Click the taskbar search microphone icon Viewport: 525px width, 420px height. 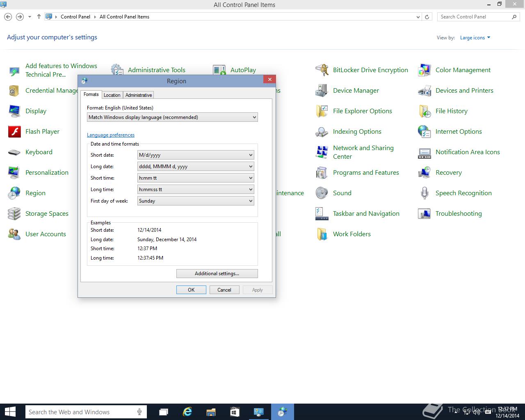click(x=140, y=412)
